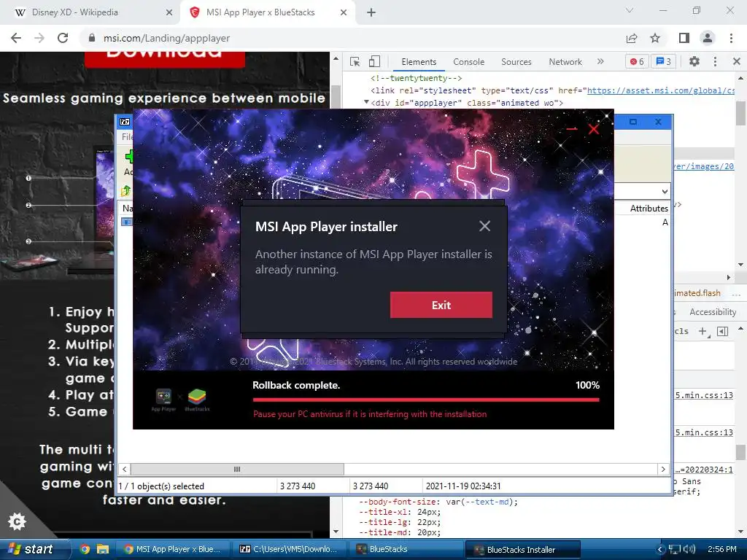Open DevTools Elements tab
The image size is (747, 560).
419,62
